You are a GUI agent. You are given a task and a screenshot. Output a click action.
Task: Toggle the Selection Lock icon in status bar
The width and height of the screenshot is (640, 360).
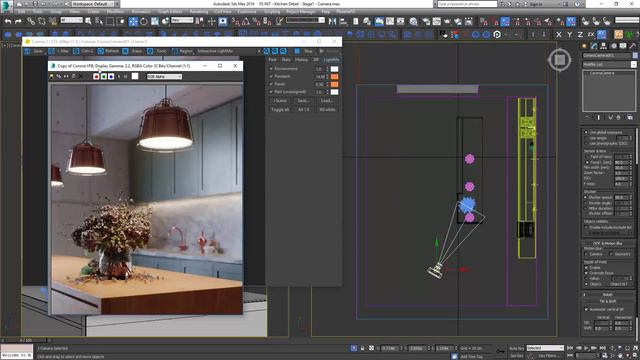point(362,348)
